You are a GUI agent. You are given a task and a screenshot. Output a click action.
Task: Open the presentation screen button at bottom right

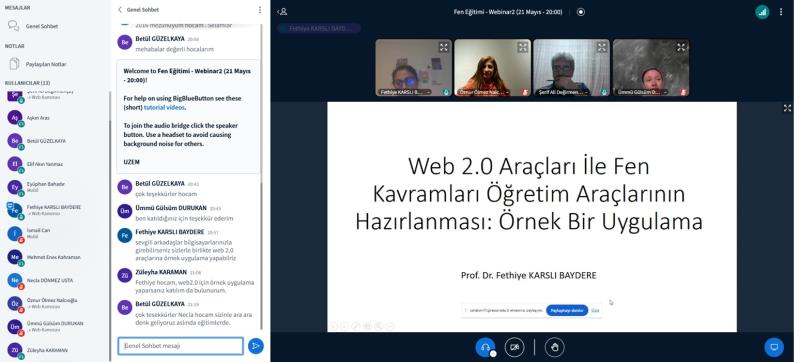[x=774, y=347]
